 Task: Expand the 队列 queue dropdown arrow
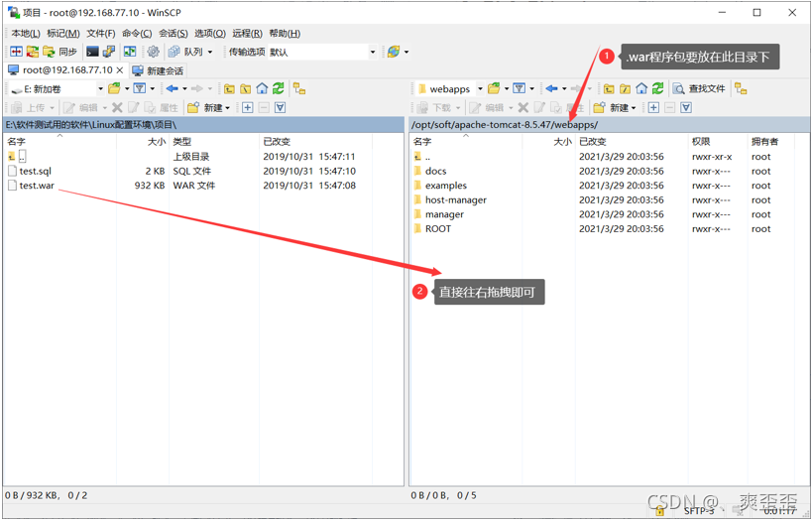(x=210, y=52)
